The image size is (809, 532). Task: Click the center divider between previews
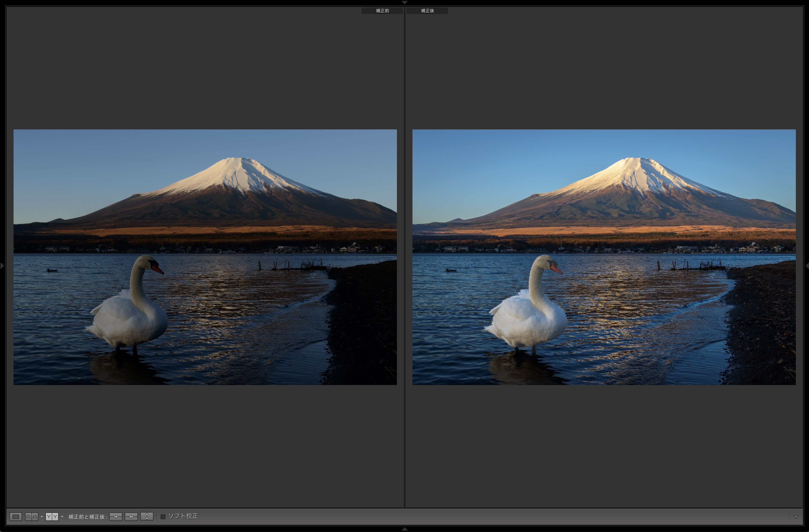[x=404, y=258]
